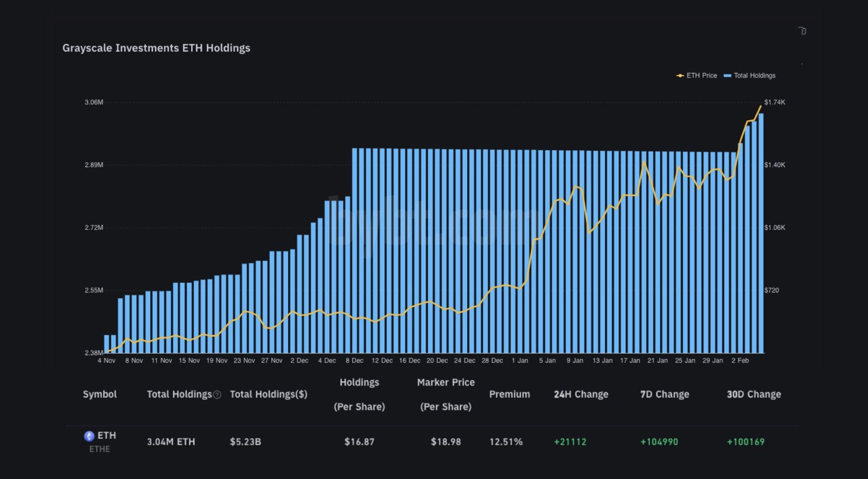Click the Ethereum coin logo in the table row
Screen dimensions: 868x479
click(89, 436)
